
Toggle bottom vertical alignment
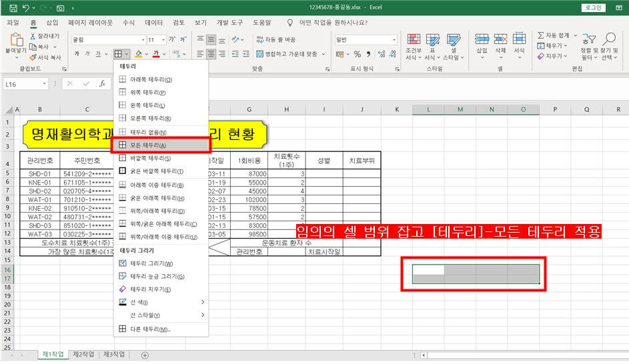222,39
